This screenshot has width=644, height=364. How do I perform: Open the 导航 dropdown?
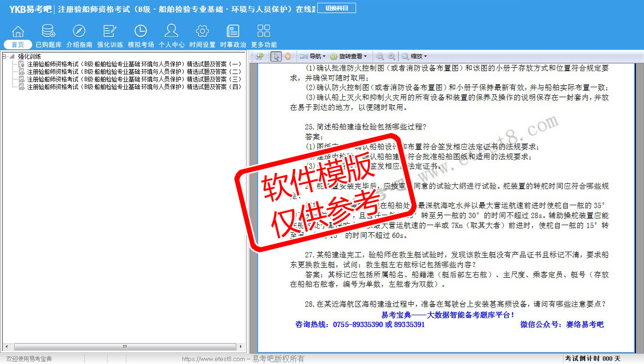[313, 56]
